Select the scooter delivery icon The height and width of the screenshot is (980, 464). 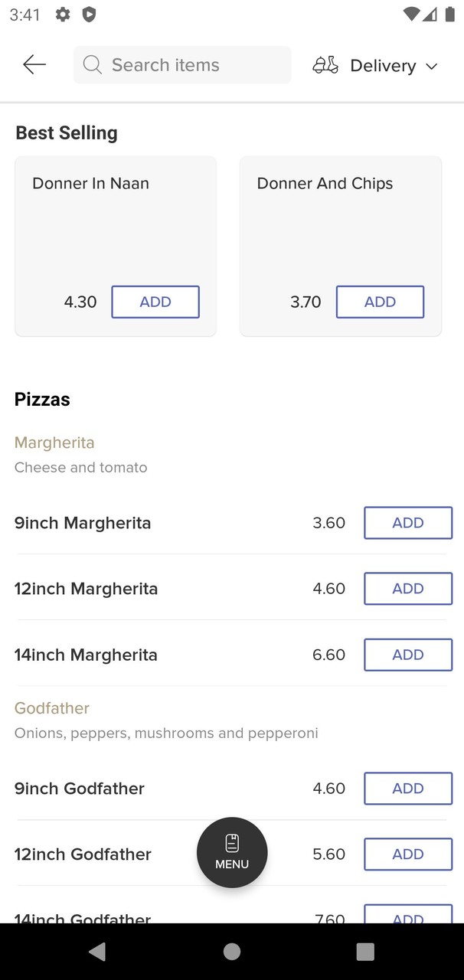[325, 65]
